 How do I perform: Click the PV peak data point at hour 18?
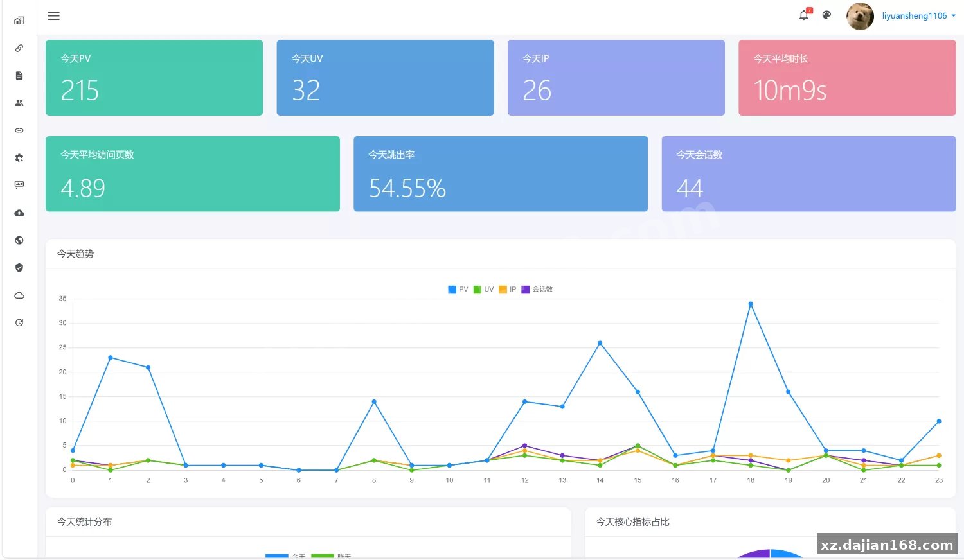coord(751,304)
